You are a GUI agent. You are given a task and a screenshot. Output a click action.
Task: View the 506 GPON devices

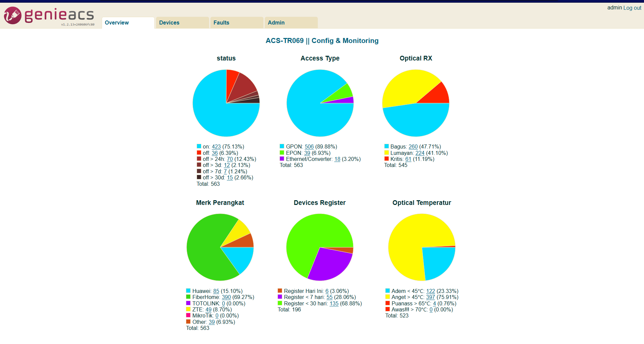[309, 147]
